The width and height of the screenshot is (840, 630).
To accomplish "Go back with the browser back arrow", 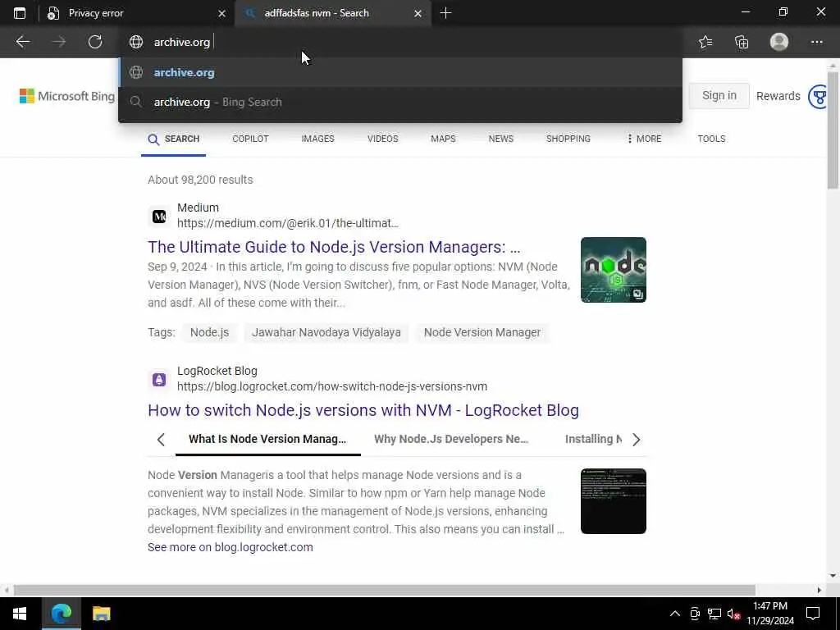I will click(22, 42).
